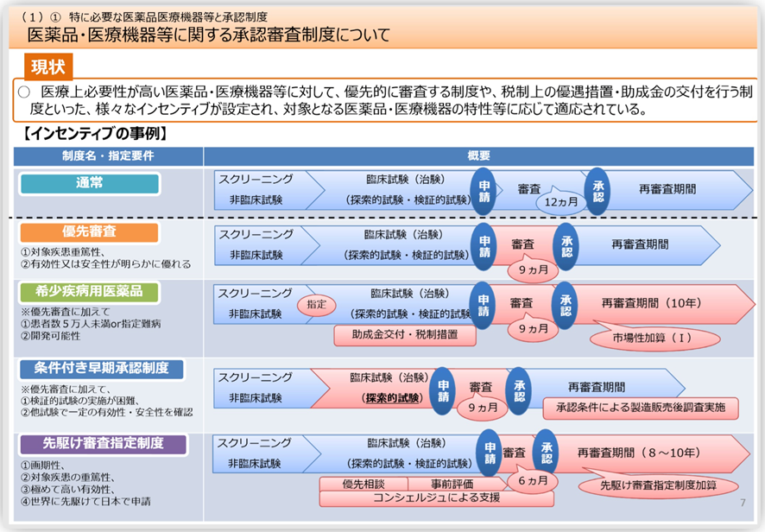This screenshot has height=532, width=765.
Task: Click スクリーニング in the 通常 row
Action: pos(256,179)
